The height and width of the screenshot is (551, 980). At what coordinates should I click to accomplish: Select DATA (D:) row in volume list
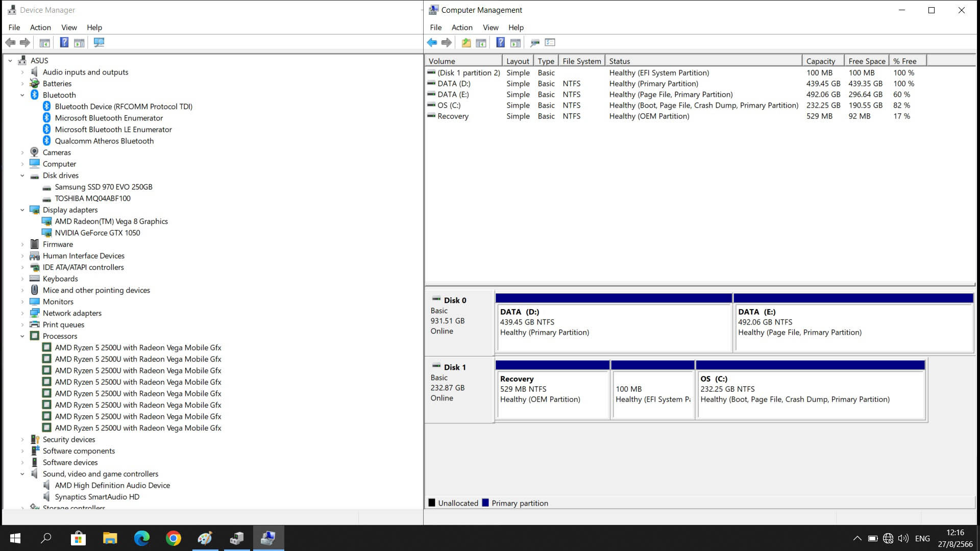(676, 84)
